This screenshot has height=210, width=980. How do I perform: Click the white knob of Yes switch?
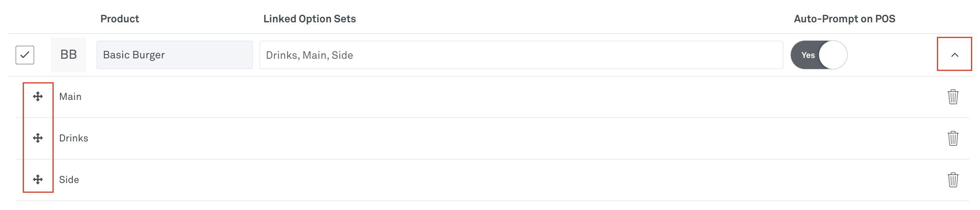[x=833, y=55]
